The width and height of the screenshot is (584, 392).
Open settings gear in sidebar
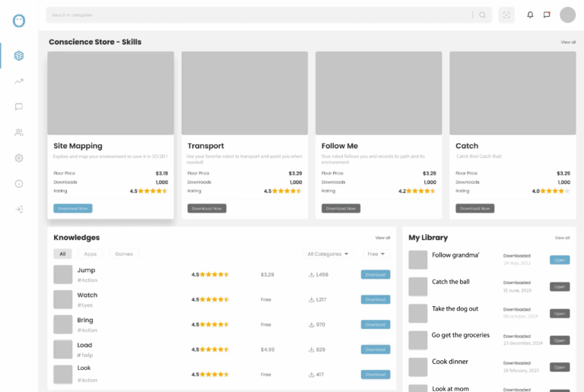(x=19, y=158)
